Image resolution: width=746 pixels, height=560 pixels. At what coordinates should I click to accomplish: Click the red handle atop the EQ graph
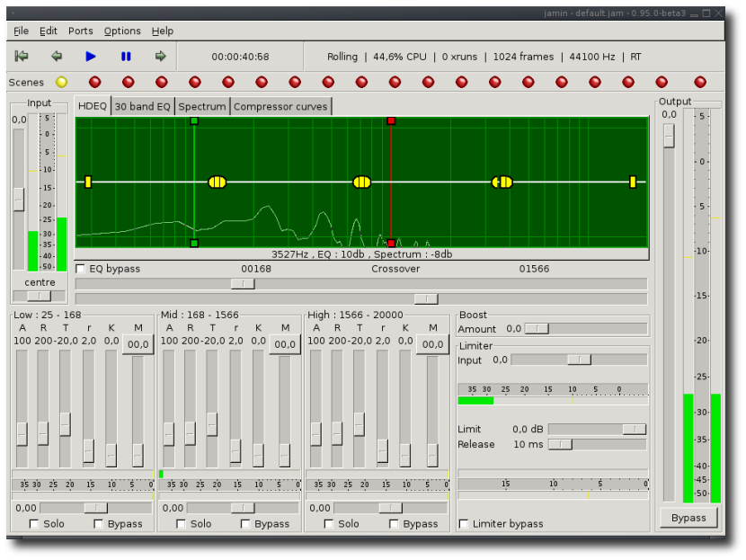coord(391,120)
